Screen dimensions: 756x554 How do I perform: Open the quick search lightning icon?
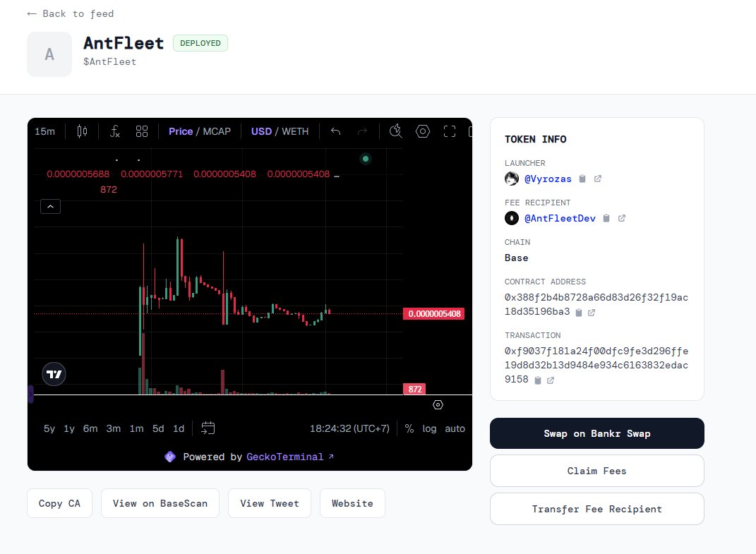395,131
